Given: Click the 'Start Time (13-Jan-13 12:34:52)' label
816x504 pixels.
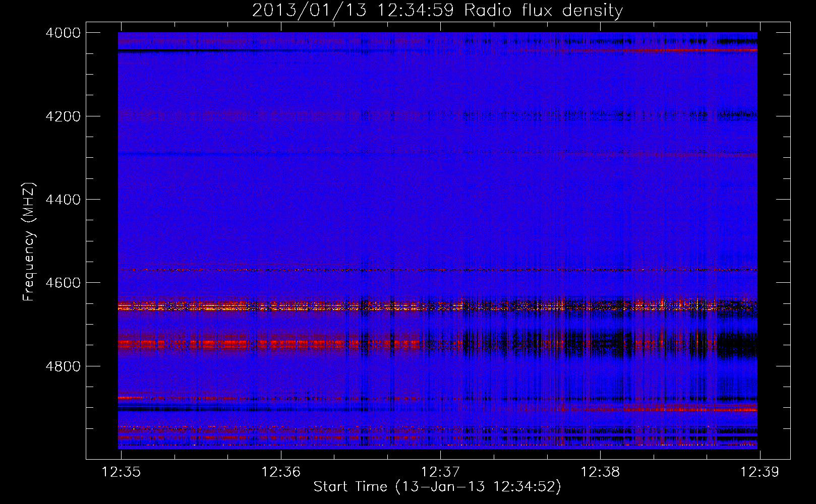Looking at the screenshot, I should click(x=437, y=487).
